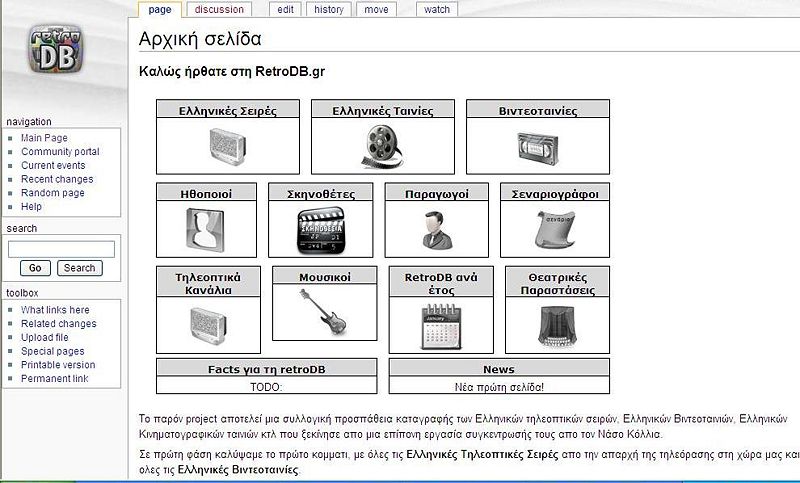Screen dimensions: 800x483
Task: Click the Μουσικοί heading
Action: click(324, 277)
